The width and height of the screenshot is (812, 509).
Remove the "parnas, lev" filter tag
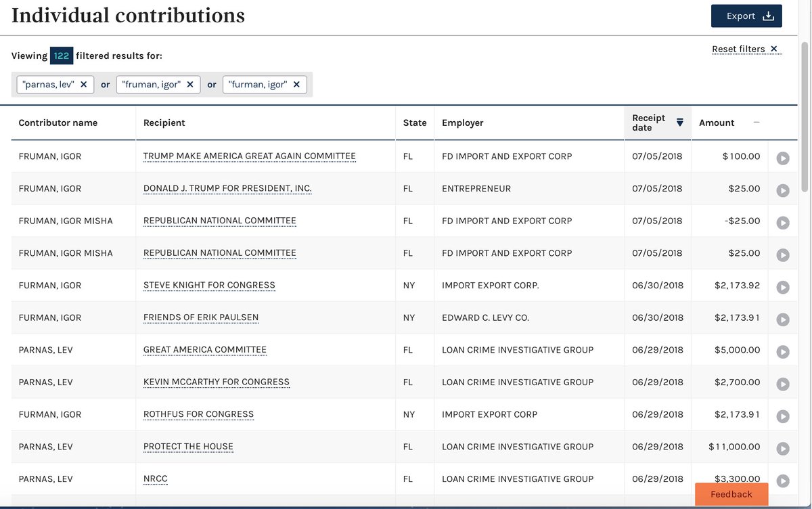(83, 85)
